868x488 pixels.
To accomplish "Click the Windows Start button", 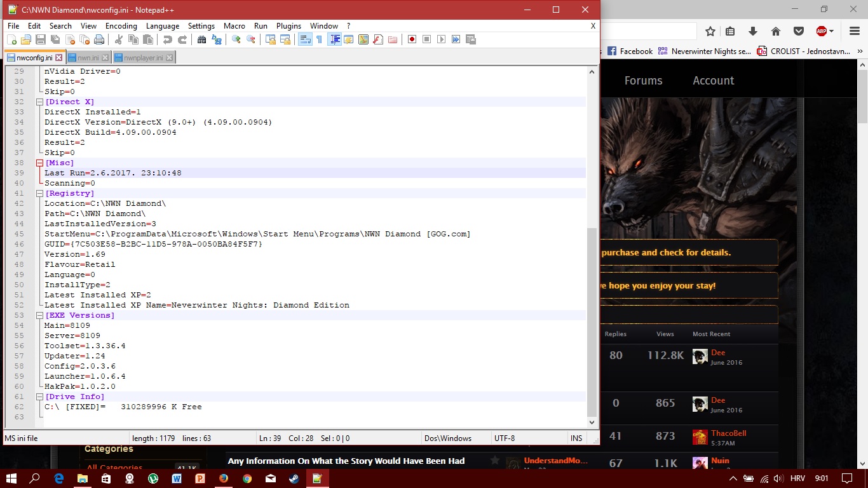I will (x=11, y=478).
